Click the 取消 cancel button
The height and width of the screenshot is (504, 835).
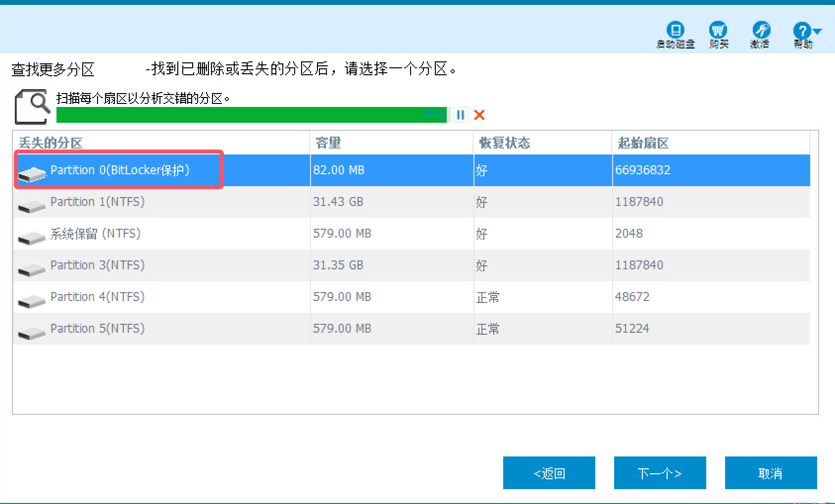770,473
